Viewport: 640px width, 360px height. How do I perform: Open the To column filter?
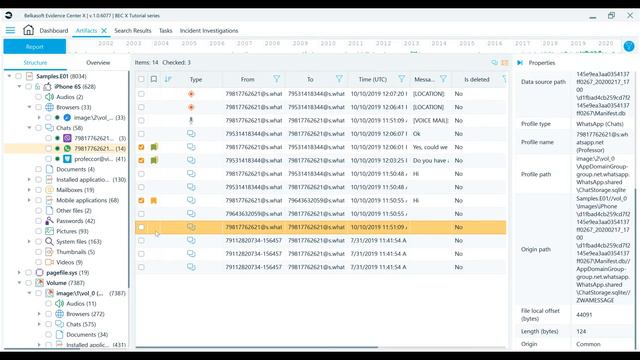pos(339,79)
